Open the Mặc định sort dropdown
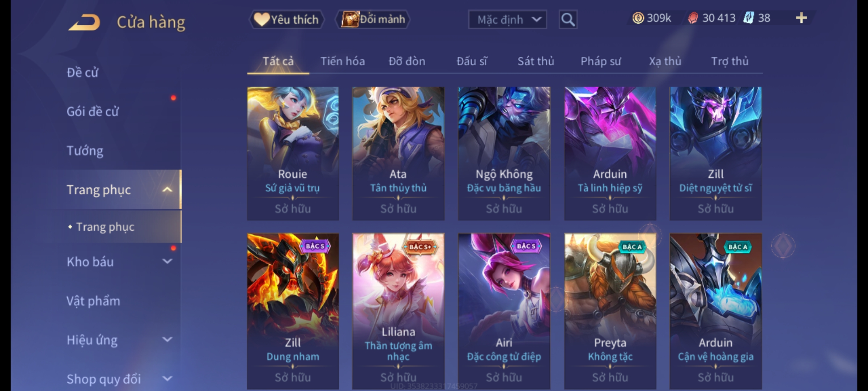Viewport: 868px width, 391px height. (507, 20)
